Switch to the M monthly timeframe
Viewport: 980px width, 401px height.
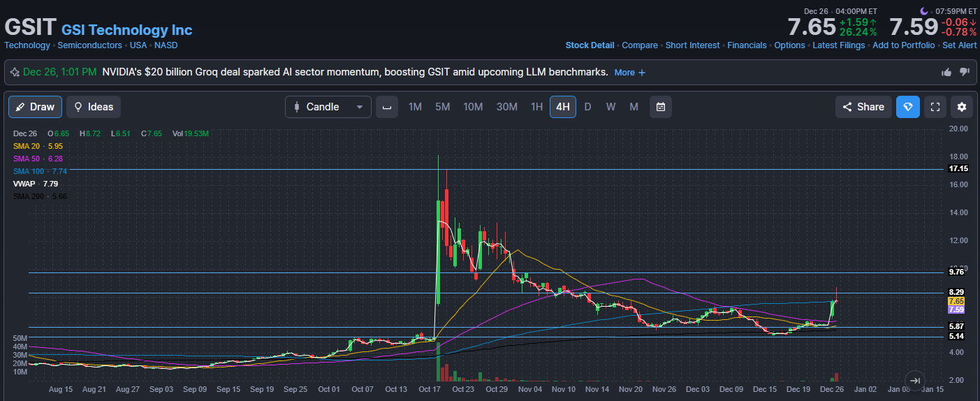(x=634, y=107)
